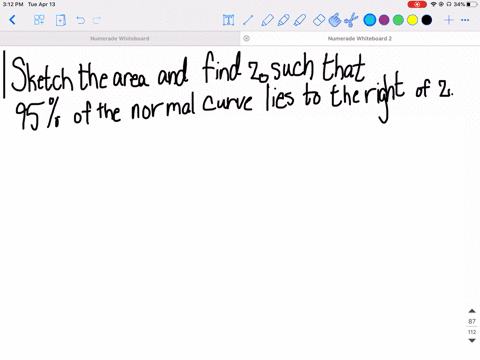The image size is (480, 360).
Task: Choose the black ink color
Action: pos(427,20)
